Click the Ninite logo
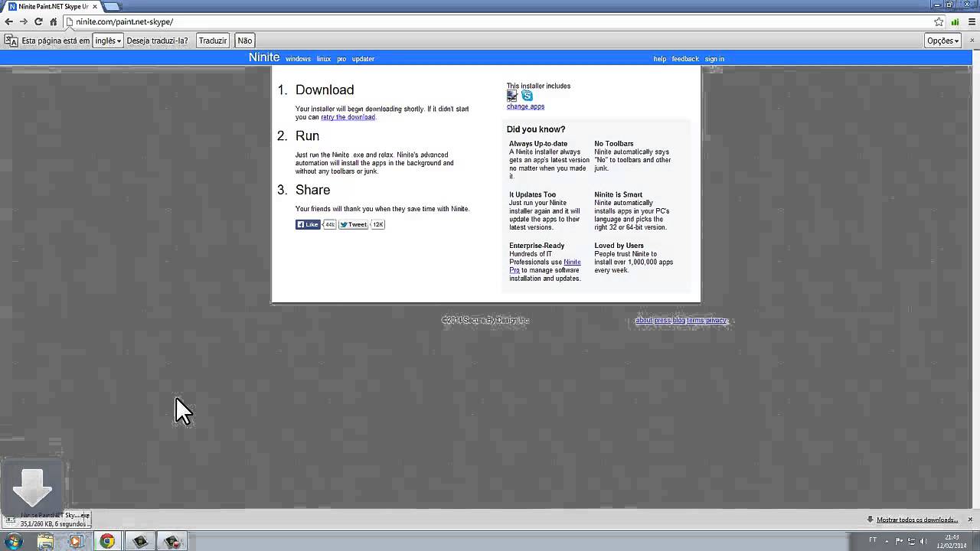980x551 pixels. click(x=264, y=57)
